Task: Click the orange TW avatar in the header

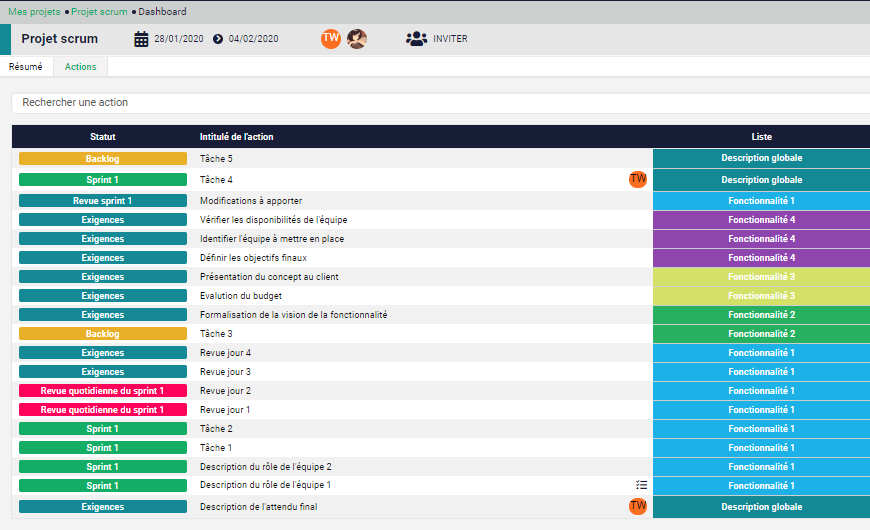Action: (x=331, y=39)
